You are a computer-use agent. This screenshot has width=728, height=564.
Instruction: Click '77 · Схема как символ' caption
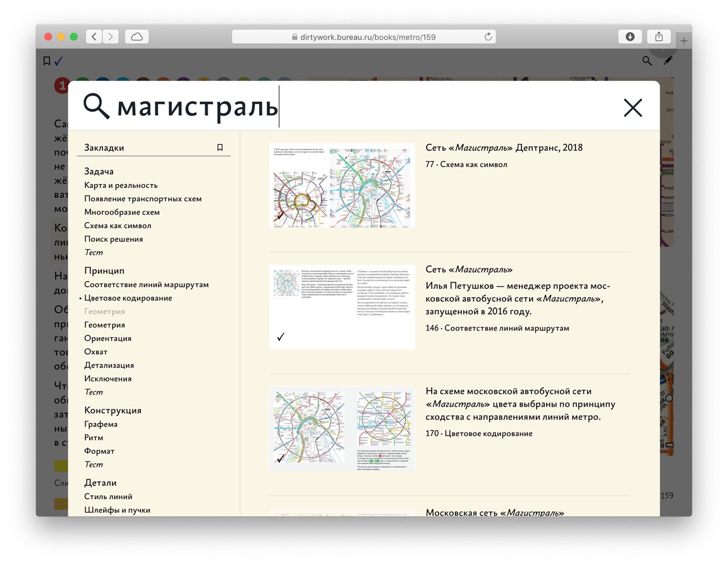coord(466,164)
